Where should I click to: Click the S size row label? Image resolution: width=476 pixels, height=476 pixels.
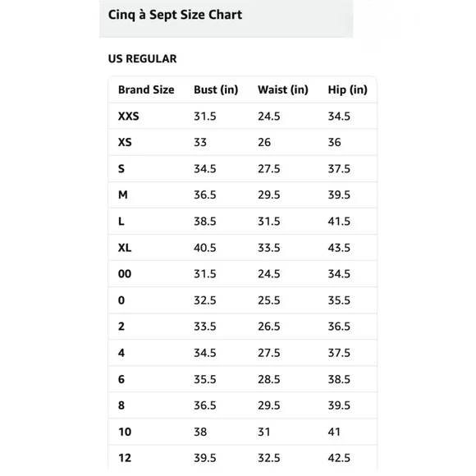coord(121,169)
